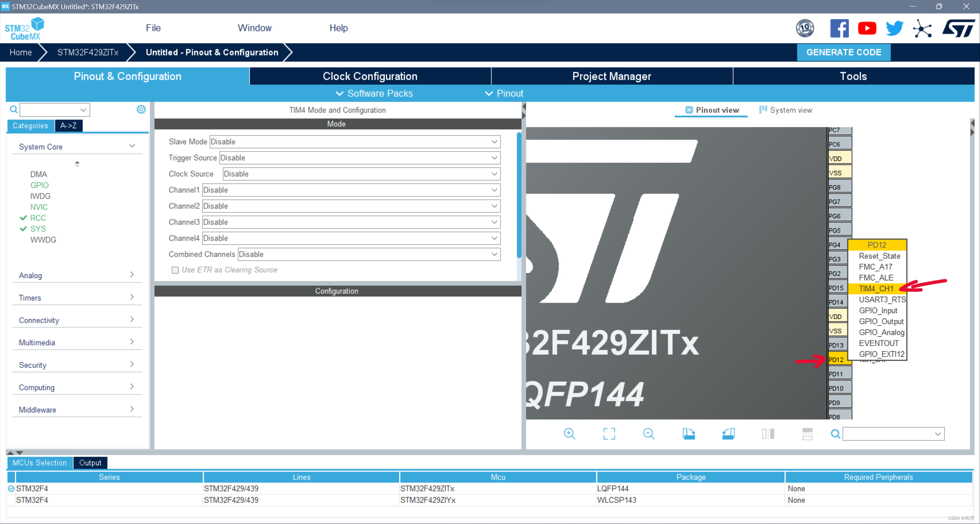Screen dimensions: 980x524
Task: Enable Use ETR as Clearing Source
Action: [175, 270]
